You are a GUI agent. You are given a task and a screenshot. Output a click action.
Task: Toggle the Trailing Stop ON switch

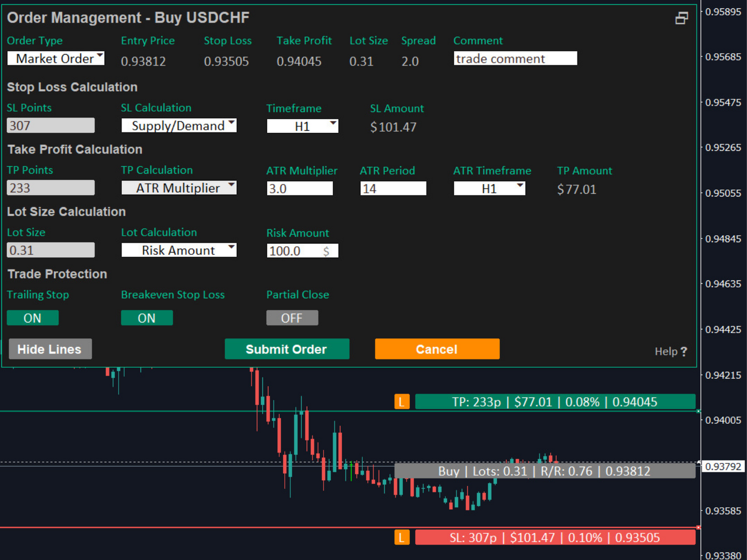click(x=33, y=318)
